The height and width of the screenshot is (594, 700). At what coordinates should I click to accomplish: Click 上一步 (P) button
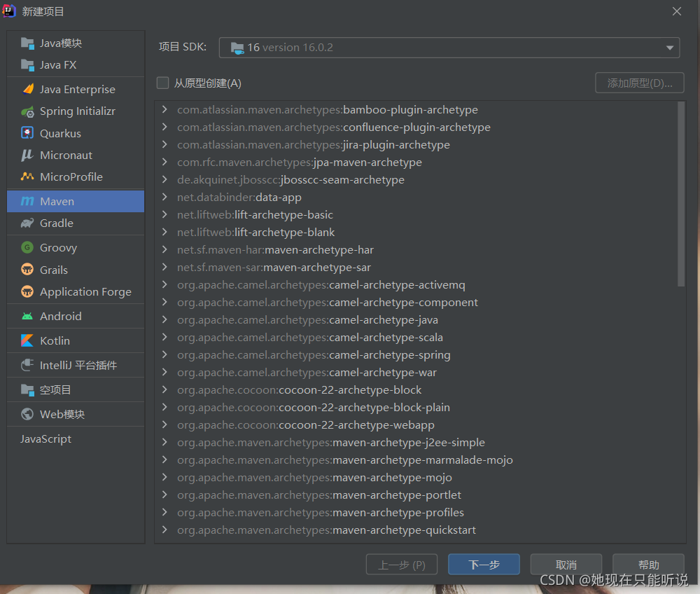pos(402,565)
